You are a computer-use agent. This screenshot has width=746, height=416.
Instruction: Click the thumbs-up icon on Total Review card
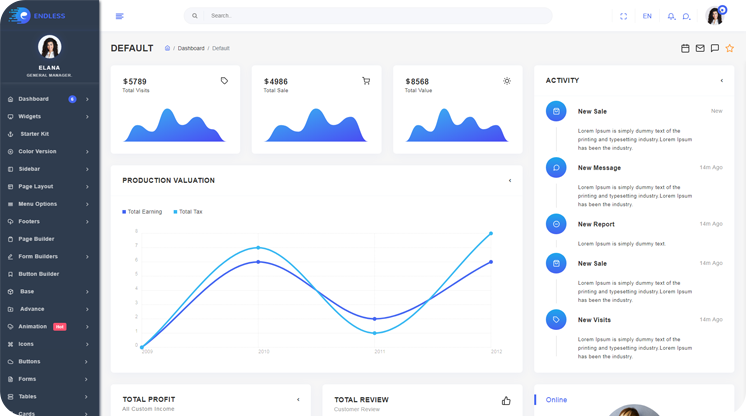[506, 400]
